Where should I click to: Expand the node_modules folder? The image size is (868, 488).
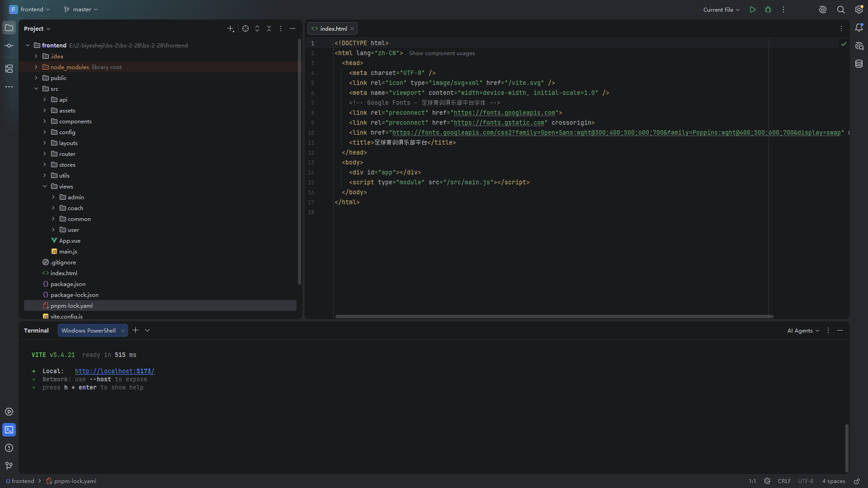tap(36, 67)
